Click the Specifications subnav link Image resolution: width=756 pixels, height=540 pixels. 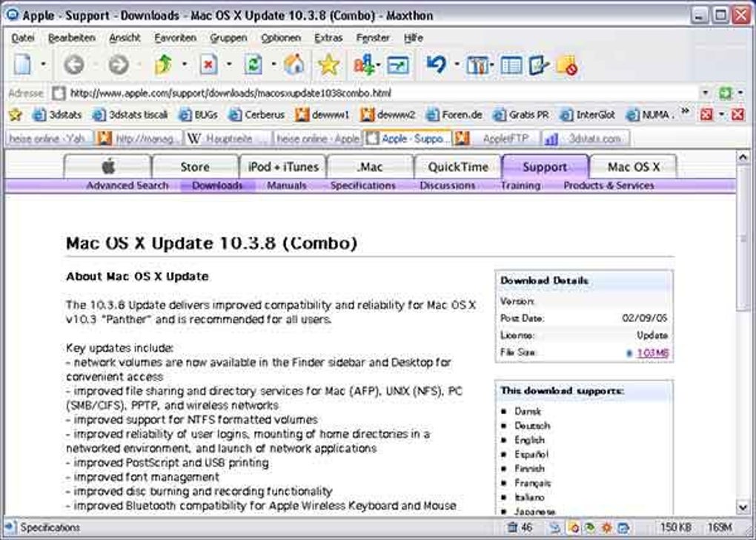[362, 185]
